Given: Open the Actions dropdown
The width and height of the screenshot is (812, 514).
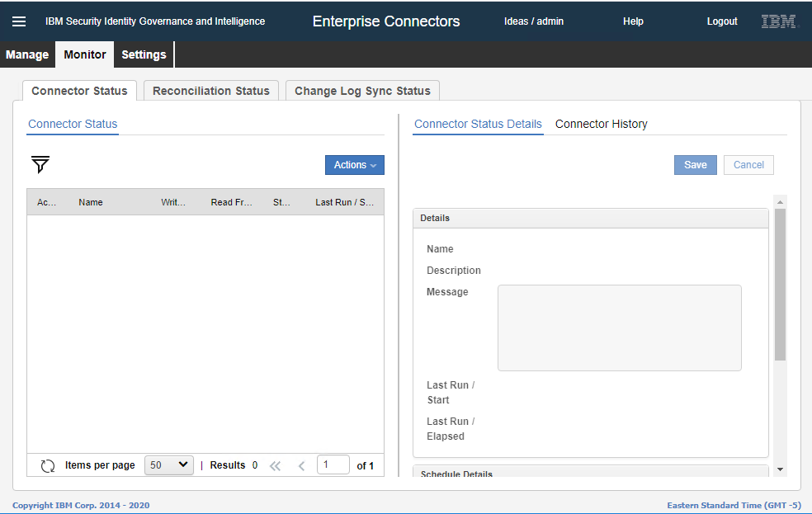Looking at the screenshot, I should click(x=354, y=165).
